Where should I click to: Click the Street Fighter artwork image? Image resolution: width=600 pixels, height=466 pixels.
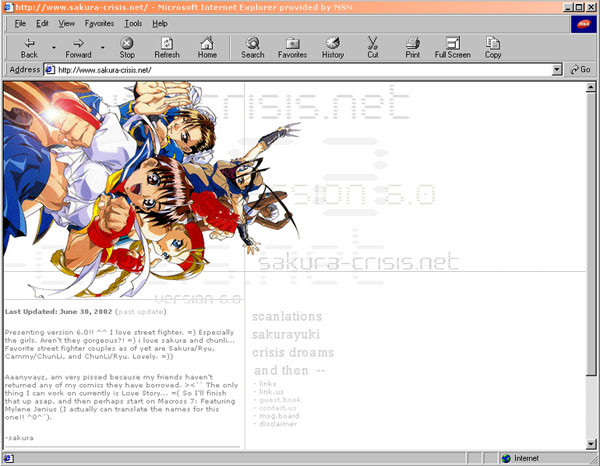point(151,189)
